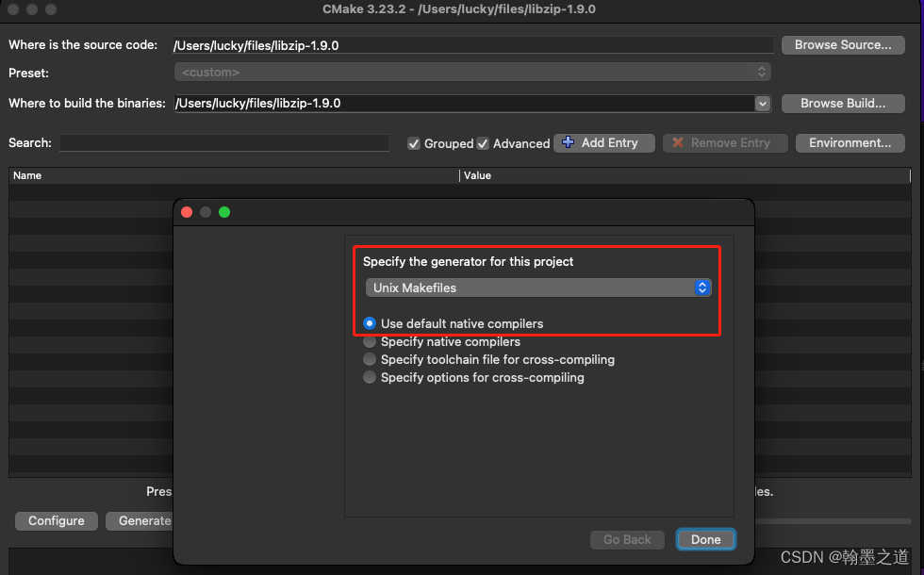Close the generator dialog with red button
The height and width of the screenshot is (575, 924).
[x=187, y=212]
